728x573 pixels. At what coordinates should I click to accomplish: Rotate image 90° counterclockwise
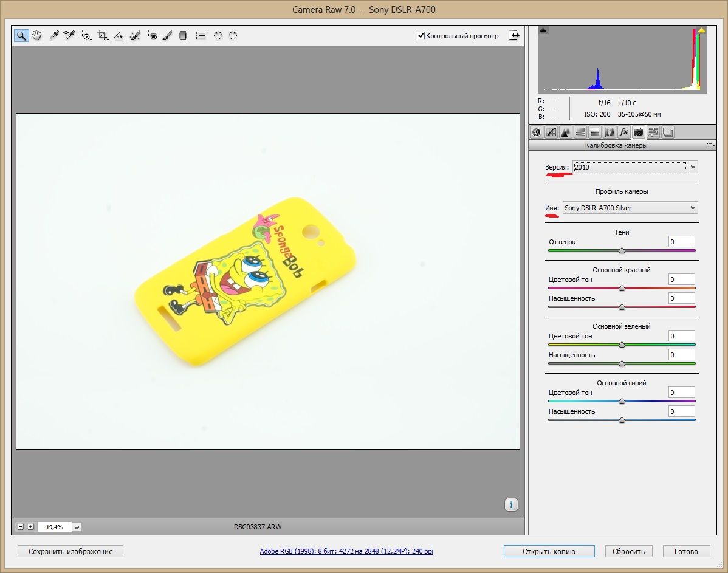point(218,36)
